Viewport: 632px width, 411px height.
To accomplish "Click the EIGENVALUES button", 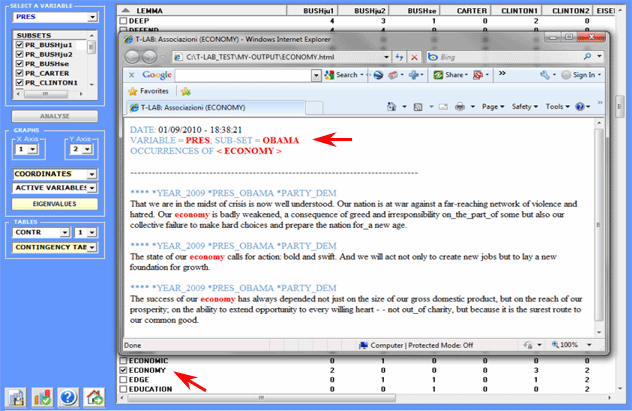I will (x=55, y=204).
